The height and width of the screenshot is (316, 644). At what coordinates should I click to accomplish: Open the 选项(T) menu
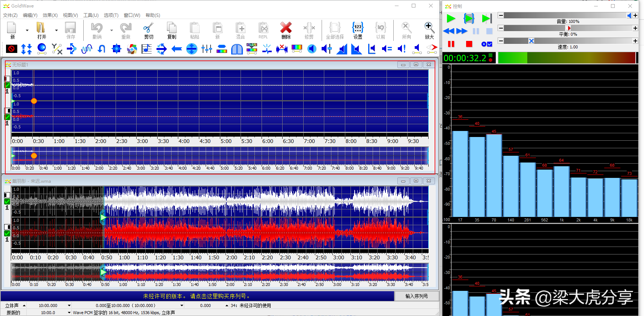click(x=111, y=15)
